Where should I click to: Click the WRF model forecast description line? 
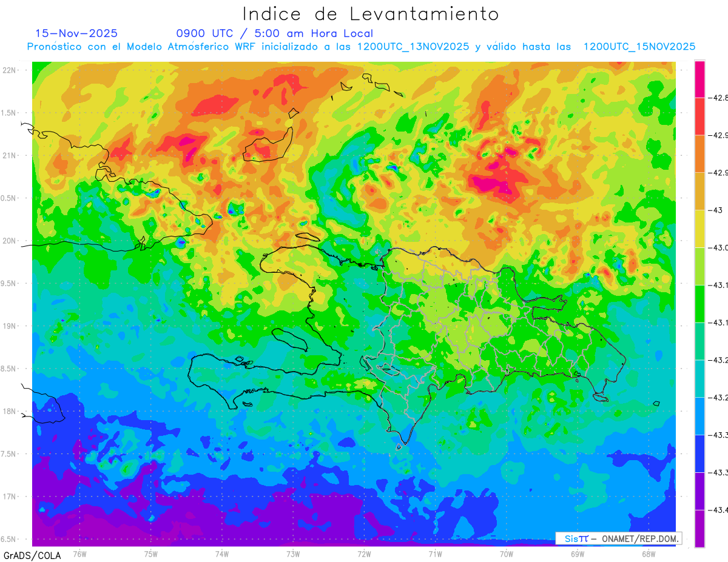point(362,47)
